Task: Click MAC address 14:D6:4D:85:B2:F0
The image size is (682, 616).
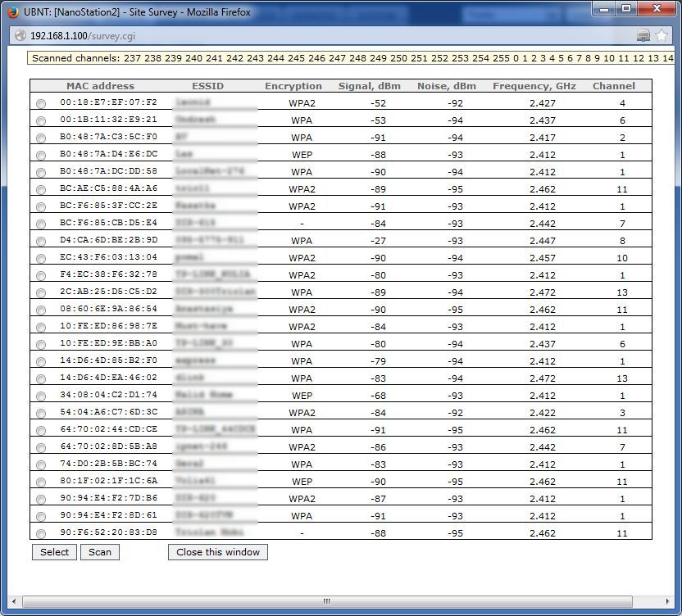Action: pyautogui.click(x=109, y=360)
